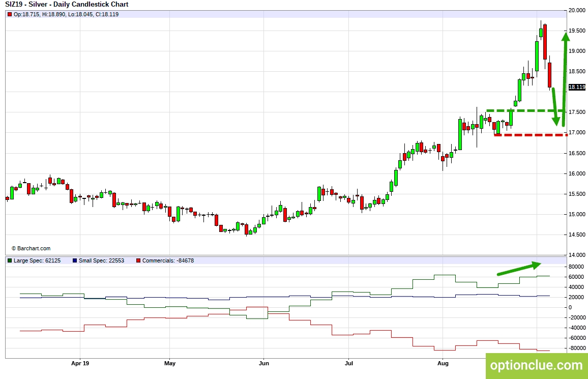Screen dimensions: 588x379
Task: Click the green Large Spec legend square
Action: tap(9, 260)
